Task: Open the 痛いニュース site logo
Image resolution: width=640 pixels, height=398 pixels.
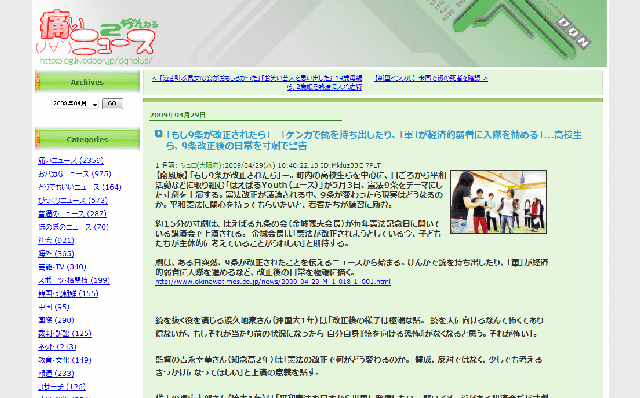Action: tap(96, 33)
